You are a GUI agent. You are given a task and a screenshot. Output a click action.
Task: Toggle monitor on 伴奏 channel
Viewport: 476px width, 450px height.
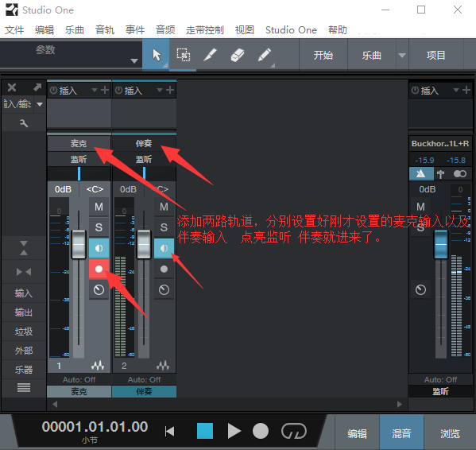click(164, 248)
